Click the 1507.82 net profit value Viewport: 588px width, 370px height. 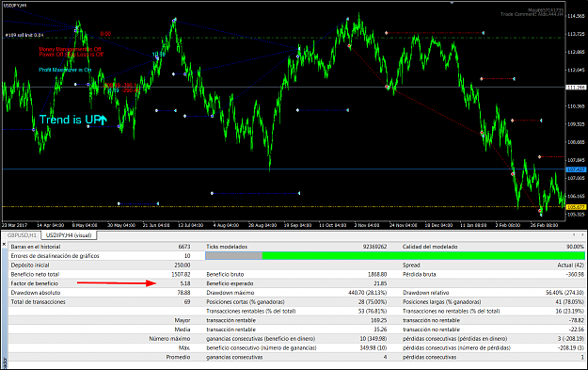click(181, 274)
